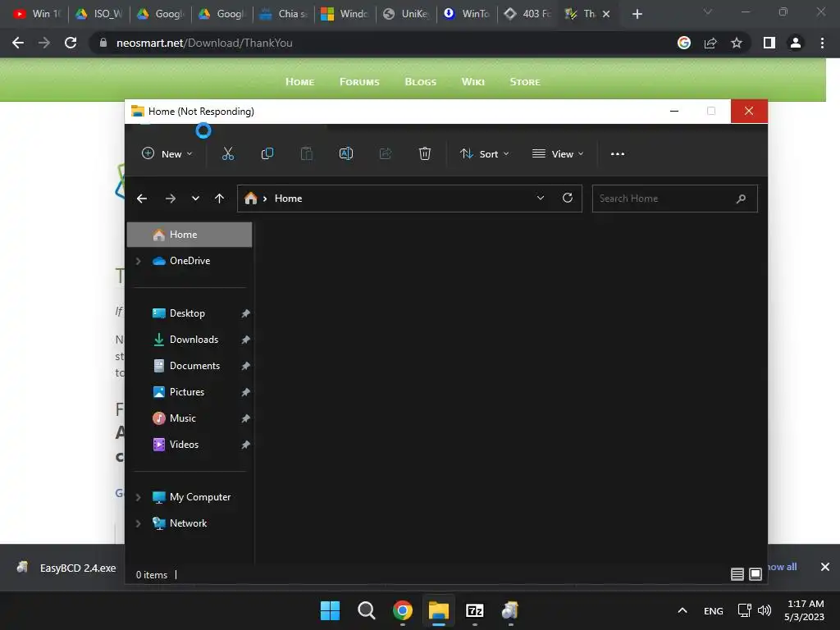This screenshot has width=840, height=630.
Task: Click the ENG language indicator in tray
Action: click(x=713, y=610)
